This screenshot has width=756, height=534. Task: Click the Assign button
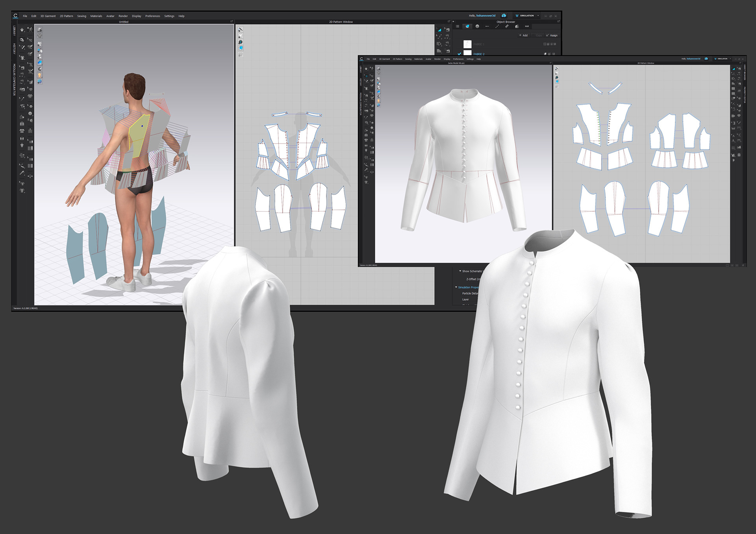[552, 35]
